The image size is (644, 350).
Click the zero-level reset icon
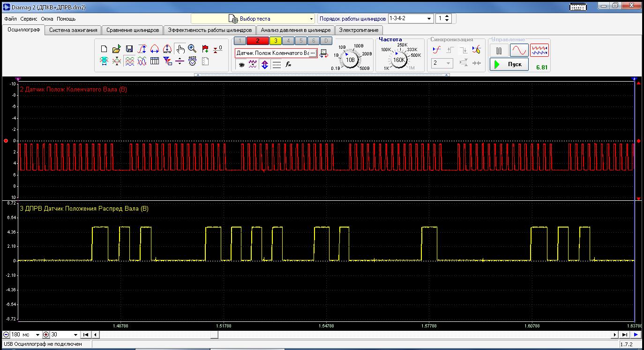click(217, 49)
